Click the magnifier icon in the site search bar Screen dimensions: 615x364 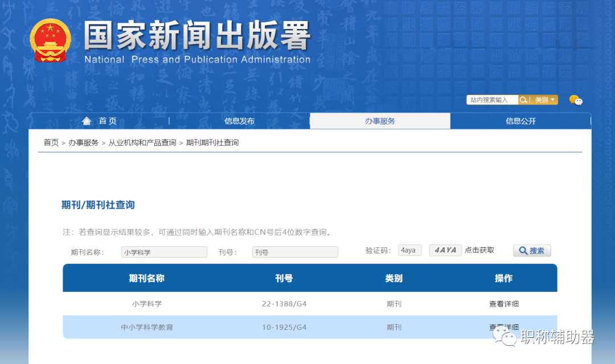[524, 100]
